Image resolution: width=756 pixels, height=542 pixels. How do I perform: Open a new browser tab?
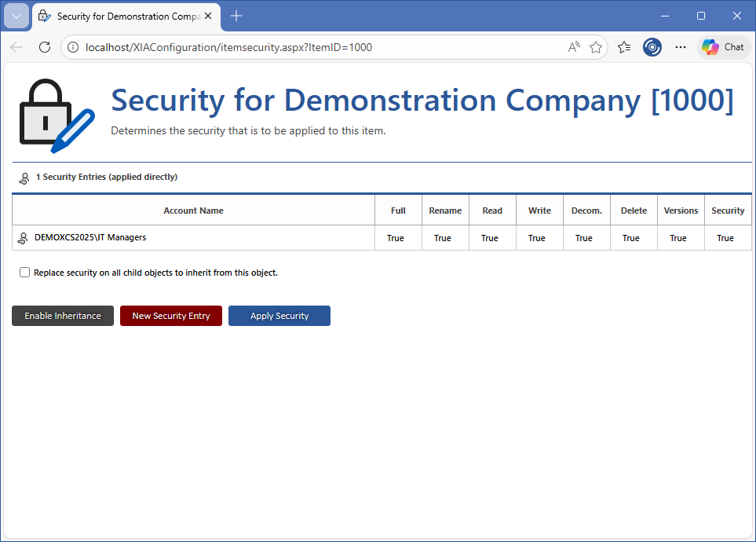point(236,16)
